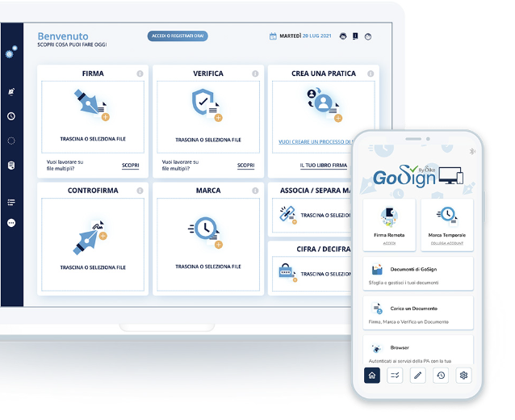The image size is (515, 420).
Task: Open the clock history icon in sidebar
Action: (x=11, y=116)
